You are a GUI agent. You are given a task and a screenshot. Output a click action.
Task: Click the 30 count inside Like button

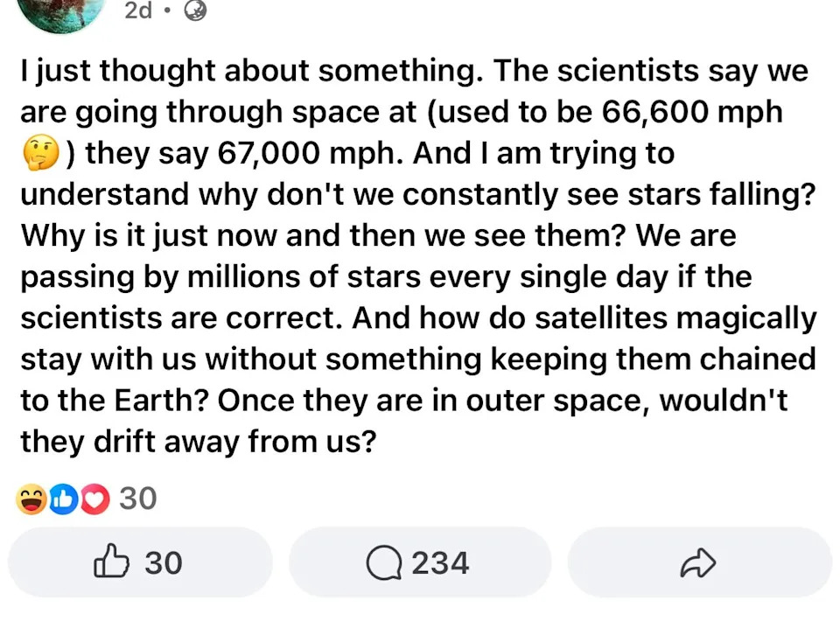click(163, 562)
